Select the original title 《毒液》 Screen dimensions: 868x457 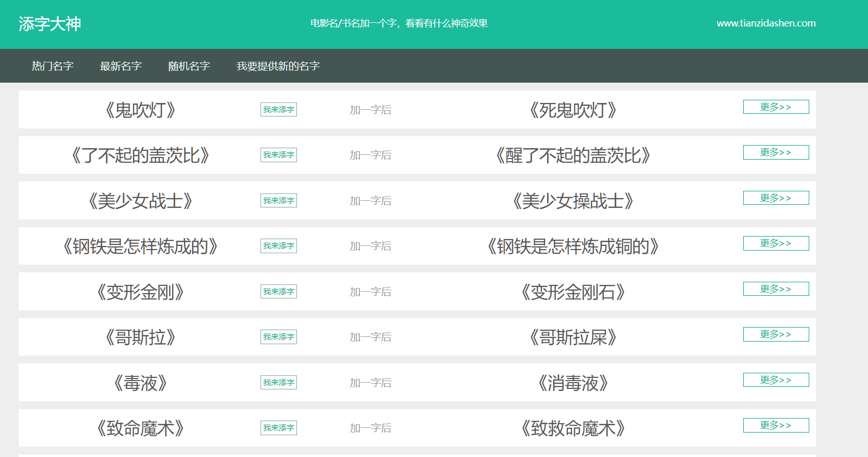pyautogui.click(x=140, y=383)
